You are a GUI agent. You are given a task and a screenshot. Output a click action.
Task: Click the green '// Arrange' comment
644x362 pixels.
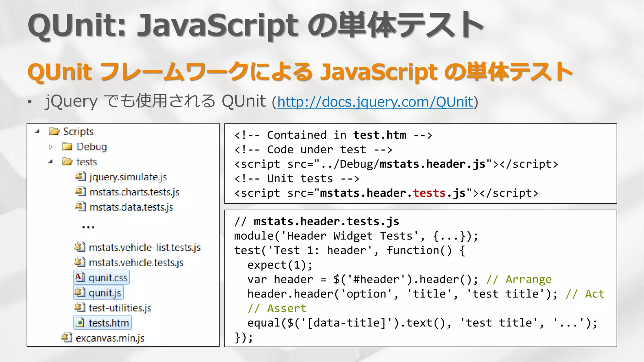pos(519,279)
